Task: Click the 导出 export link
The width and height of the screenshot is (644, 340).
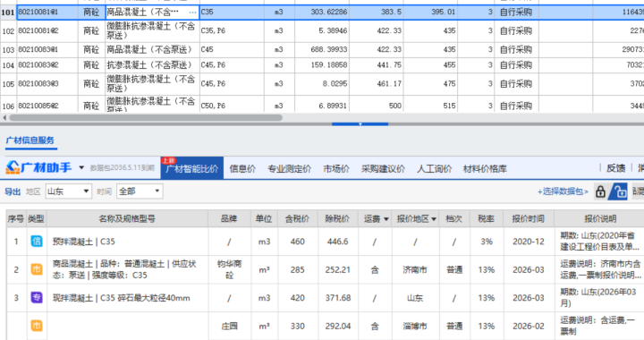Action: click(x=13, y=191)
